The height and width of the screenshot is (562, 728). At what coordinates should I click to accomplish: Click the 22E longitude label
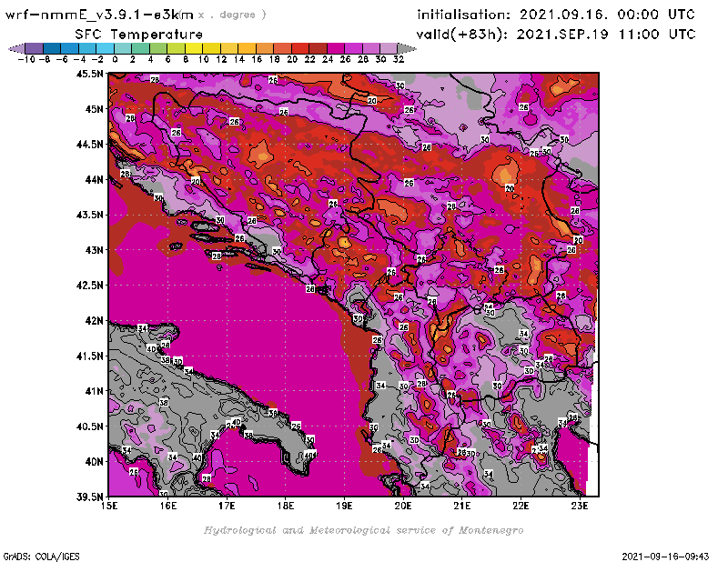pyautogui.click(x=521, y=506)
